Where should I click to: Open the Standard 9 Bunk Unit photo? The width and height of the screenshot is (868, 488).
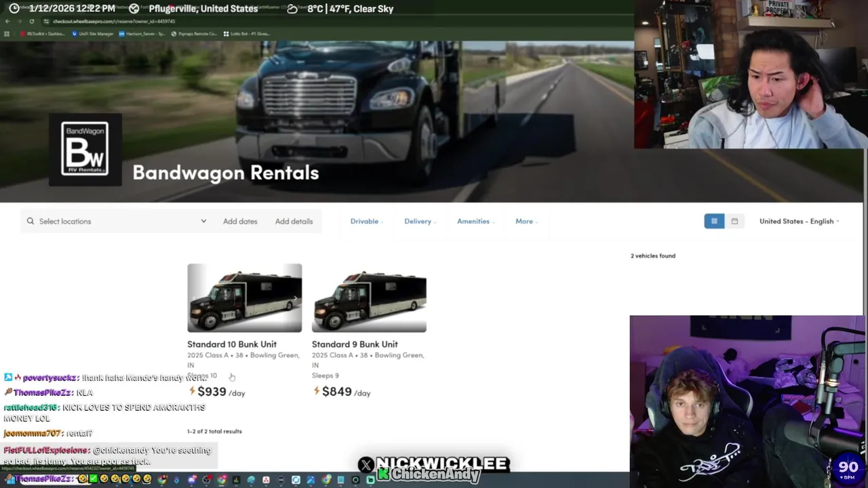pyautogui.click(x=369, y=298)
